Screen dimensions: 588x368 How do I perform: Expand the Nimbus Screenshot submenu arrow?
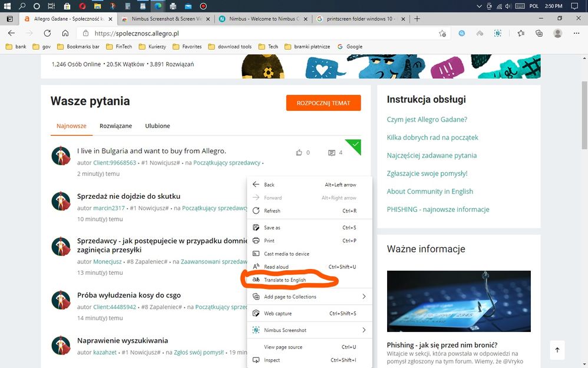tap(364, 330)
